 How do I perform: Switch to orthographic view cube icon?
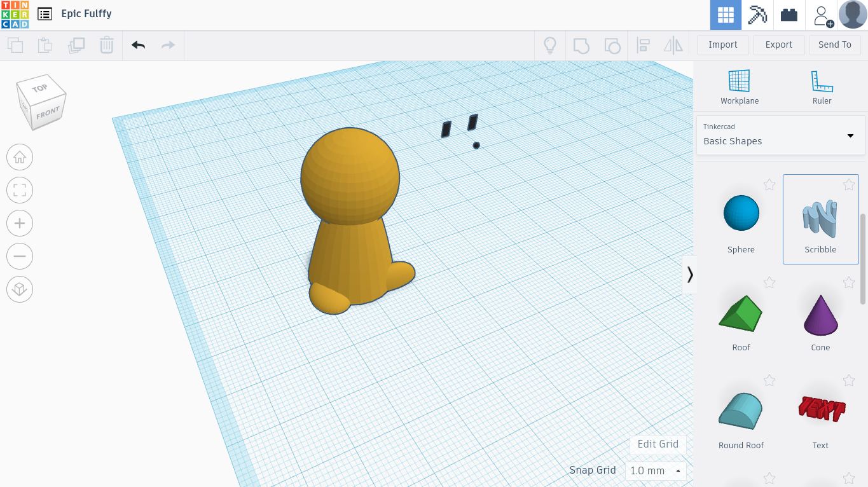point(20,289)
